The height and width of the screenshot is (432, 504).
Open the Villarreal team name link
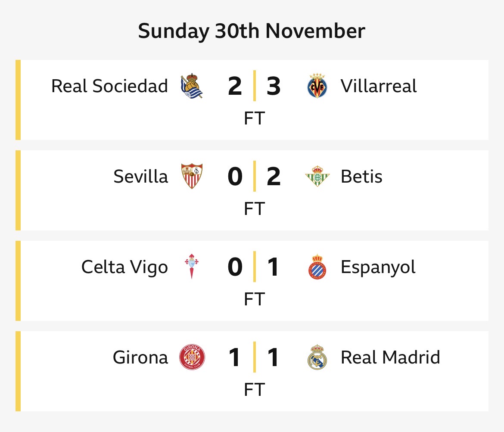coord(379,86)
